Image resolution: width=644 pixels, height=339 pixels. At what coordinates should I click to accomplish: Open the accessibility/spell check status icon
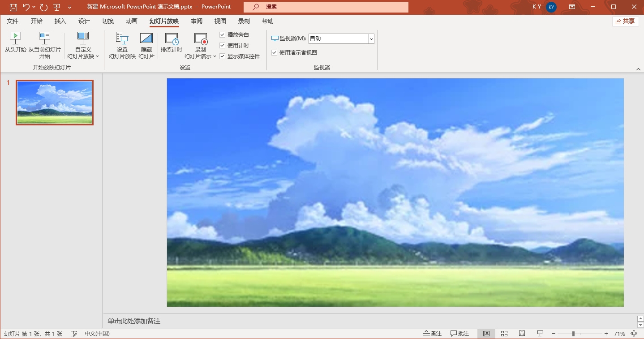point(74,334)
